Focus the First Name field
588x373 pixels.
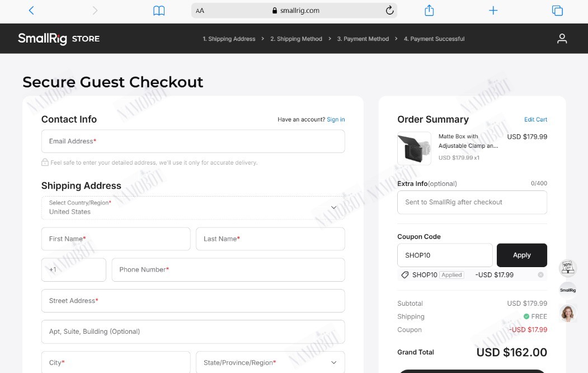(116, 239)
